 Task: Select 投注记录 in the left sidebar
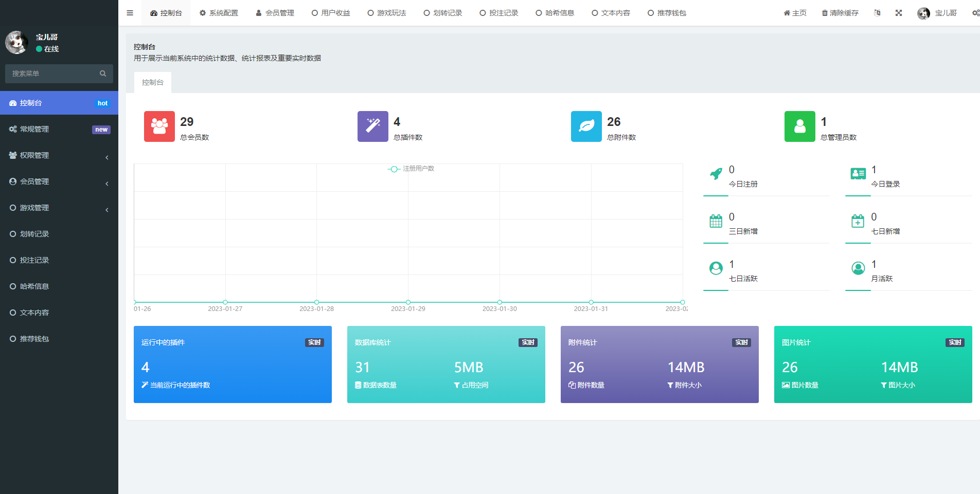tap(34, 261)
